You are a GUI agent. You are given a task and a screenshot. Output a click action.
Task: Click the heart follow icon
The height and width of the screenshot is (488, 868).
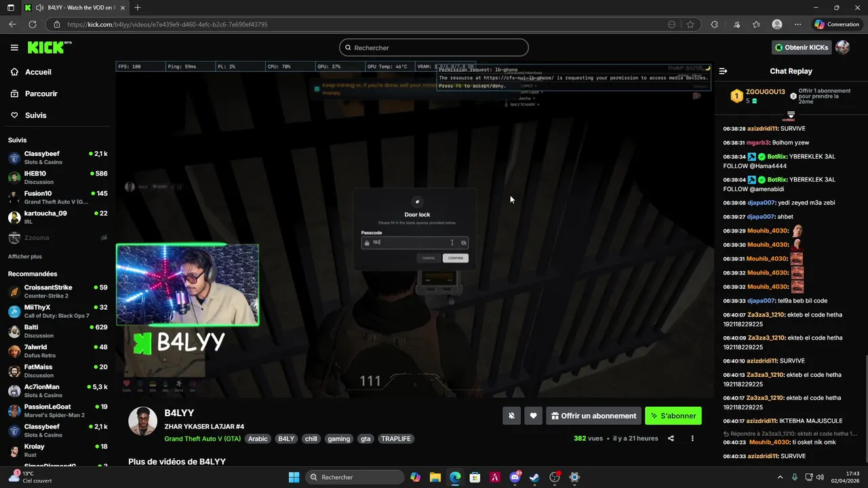(534, 415)
